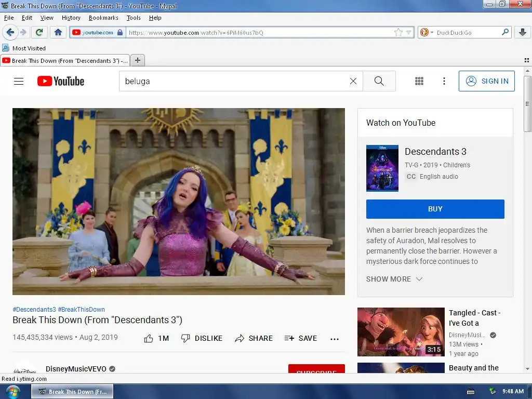Click the red SUBSCRIBE button
532x399 pixels.
tap(316, 369)
